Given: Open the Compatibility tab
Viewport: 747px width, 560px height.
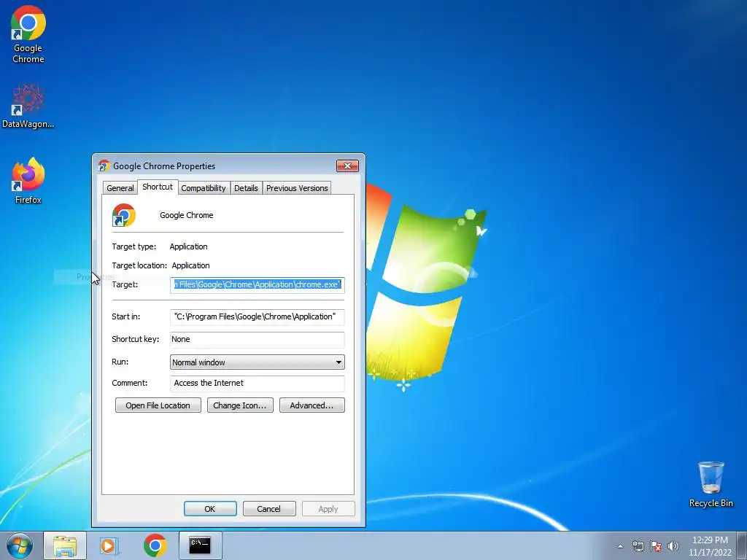Looking at the screenshot, I should pos(204,188).
